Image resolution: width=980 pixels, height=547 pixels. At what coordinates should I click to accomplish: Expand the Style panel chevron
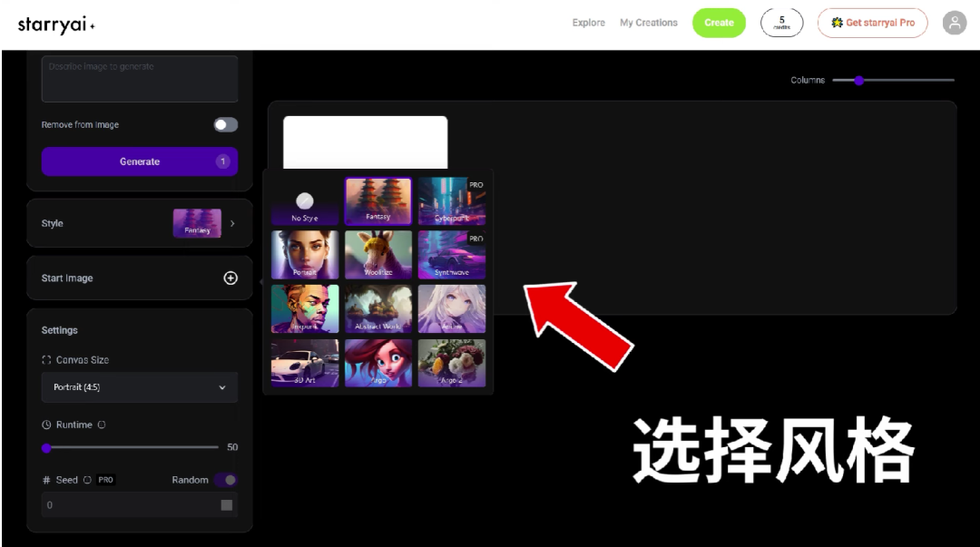(x=232, y=223)
